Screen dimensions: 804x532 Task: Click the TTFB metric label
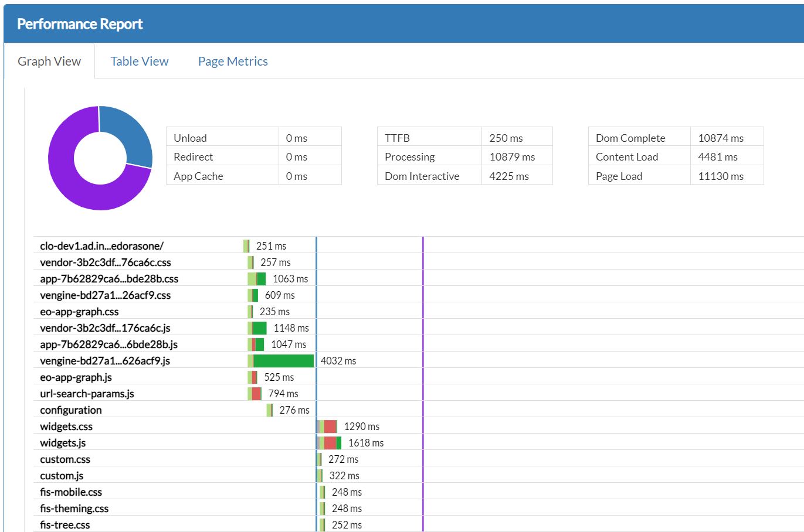tap(397, 138)
